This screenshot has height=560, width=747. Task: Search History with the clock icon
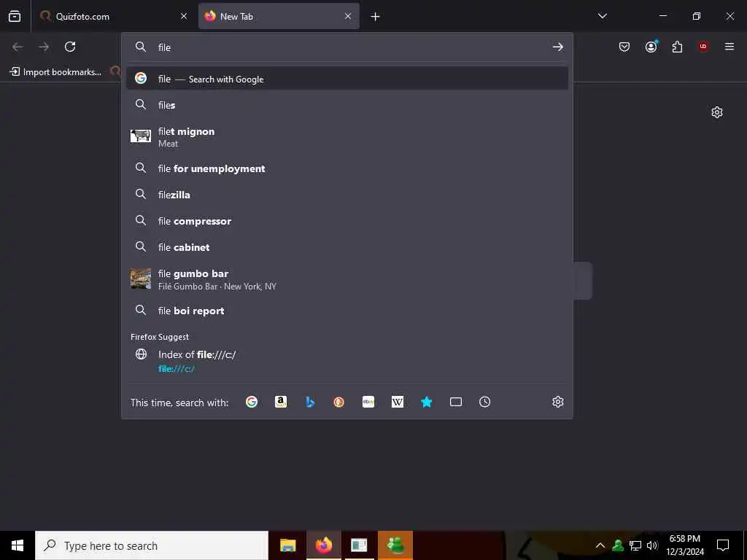tap(485, 402)
